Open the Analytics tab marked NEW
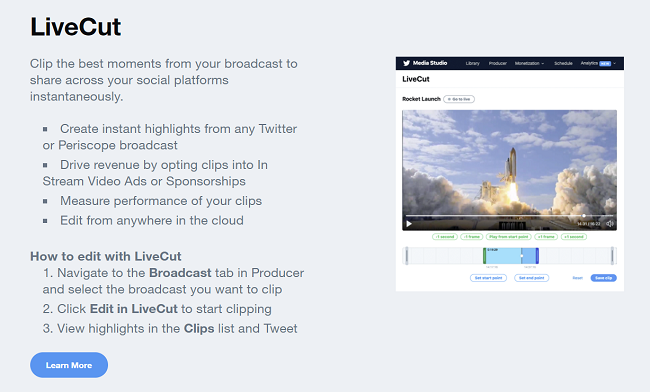Image resolution: width=650 pixels, height=392 pixels. (596, 63)
